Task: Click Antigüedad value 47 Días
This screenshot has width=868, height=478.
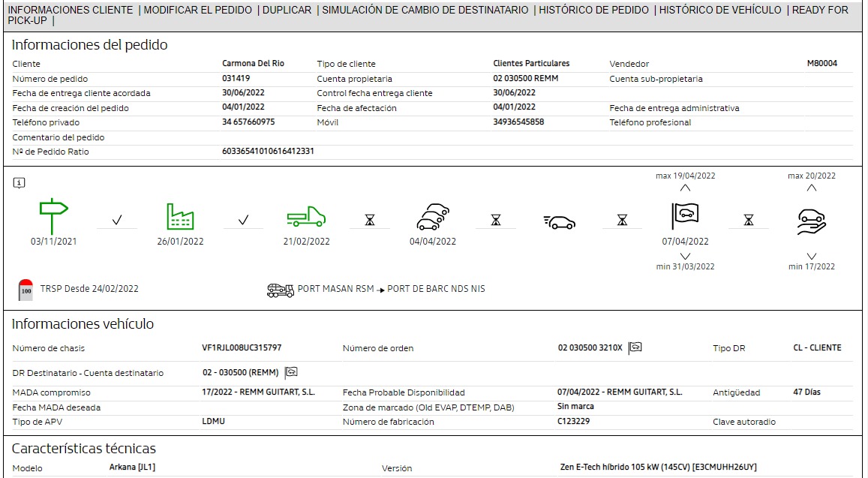Action: [x=806, y=392]
